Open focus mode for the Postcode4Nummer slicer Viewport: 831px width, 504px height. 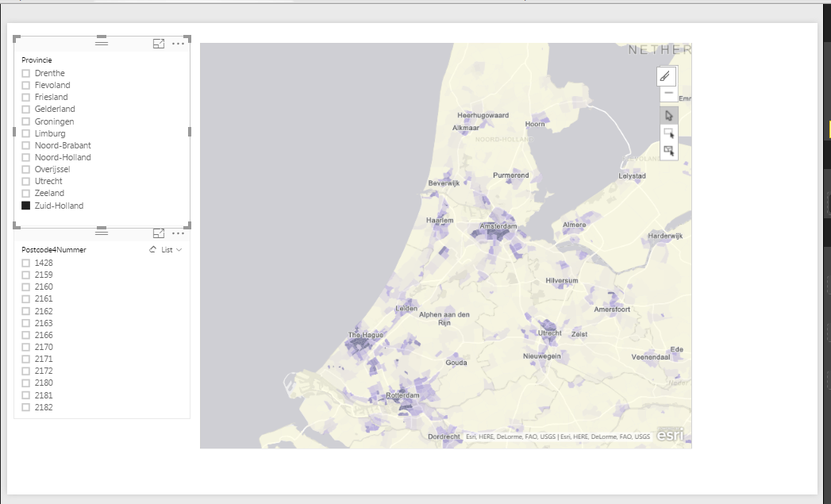pos(159,233)
